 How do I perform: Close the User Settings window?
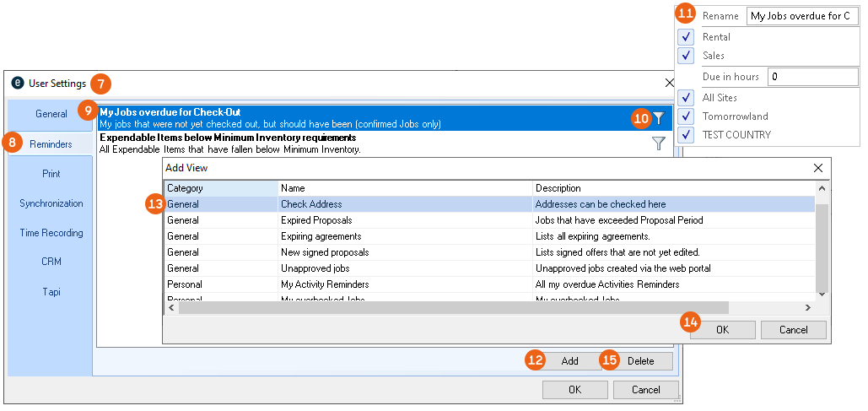670,83
